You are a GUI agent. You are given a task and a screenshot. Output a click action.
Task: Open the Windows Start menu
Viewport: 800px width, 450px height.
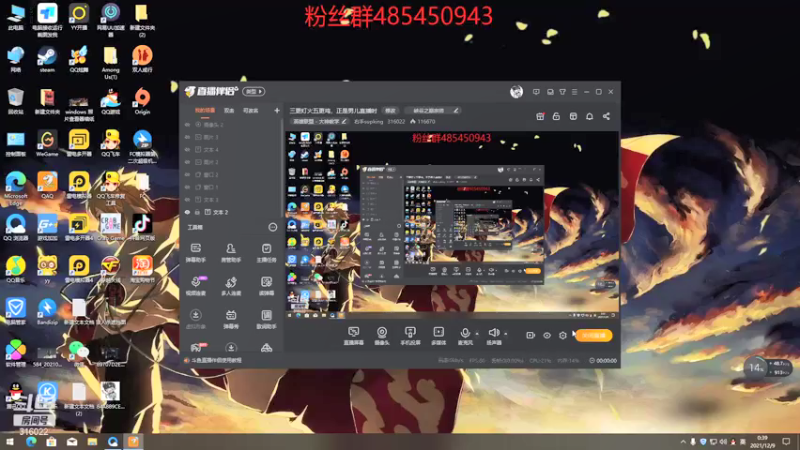click(x=10, y=441)
